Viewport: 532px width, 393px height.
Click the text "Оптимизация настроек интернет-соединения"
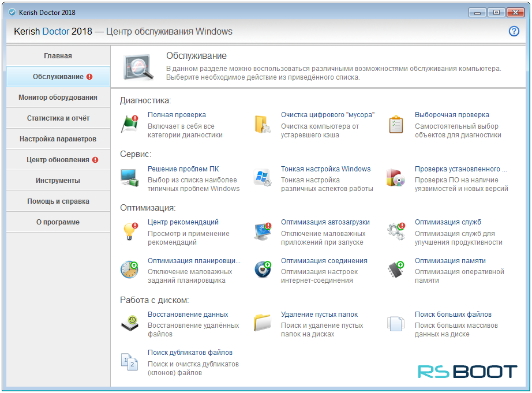click(319, 276)
